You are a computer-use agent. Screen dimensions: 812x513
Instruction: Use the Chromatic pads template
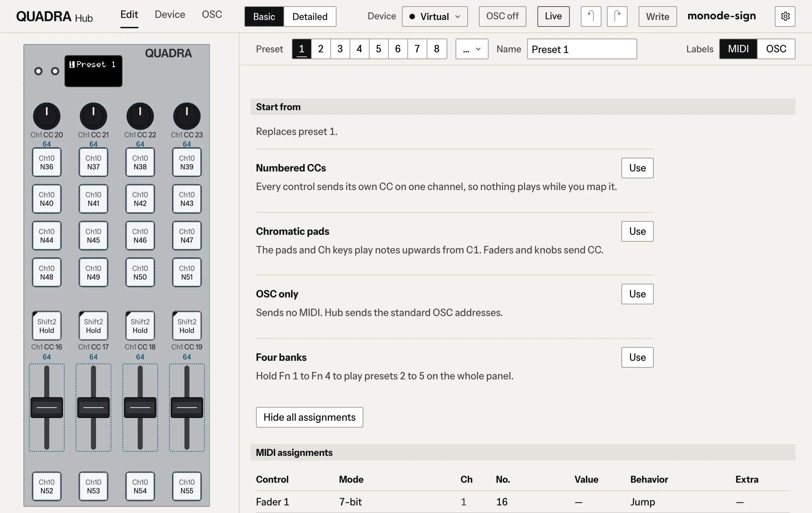pyautogui.click(x=637, y=231)
